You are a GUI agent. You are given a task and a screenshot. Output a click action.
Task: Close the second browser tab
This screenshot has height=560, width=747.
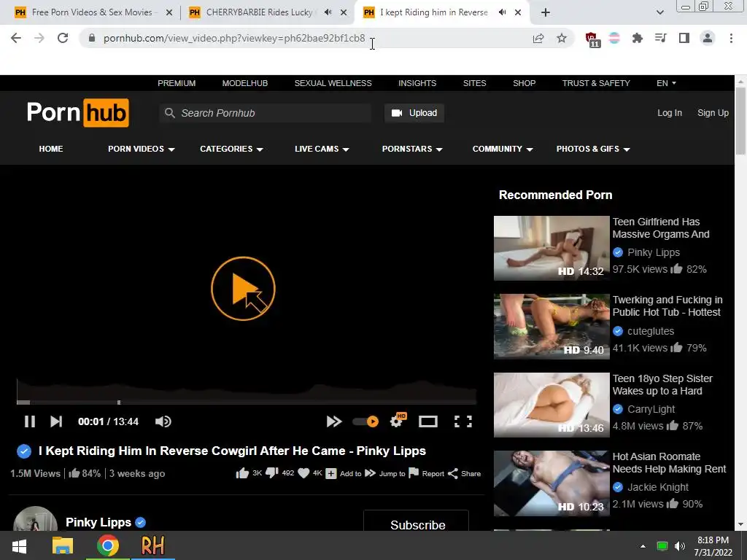click(x=344, y=12)
